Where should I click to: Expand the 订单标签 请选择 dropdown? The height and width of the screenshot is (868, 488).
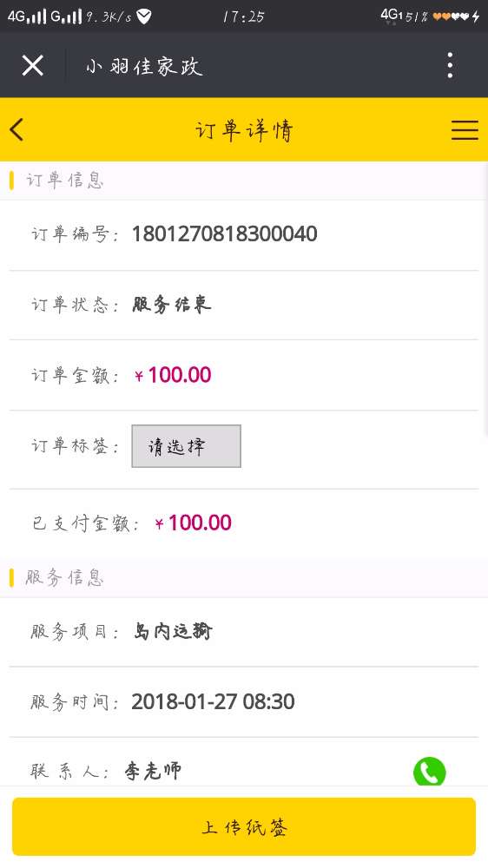point(186,446)
